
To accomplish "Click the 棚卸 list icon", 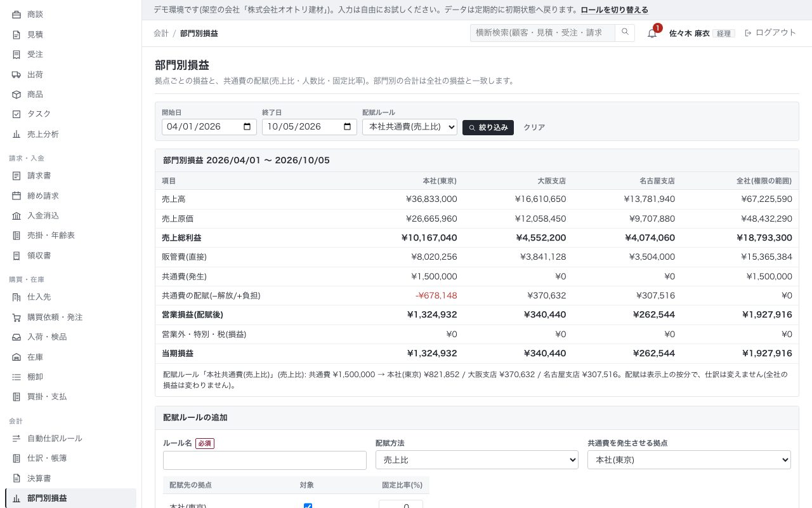I will pos(16,377).
